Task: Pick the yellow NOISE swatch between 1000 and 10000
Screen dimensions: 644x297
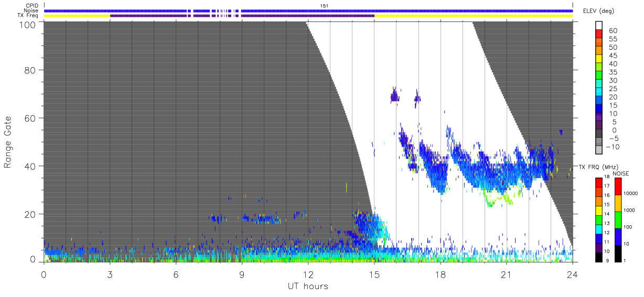Action: tap(618, 203)
